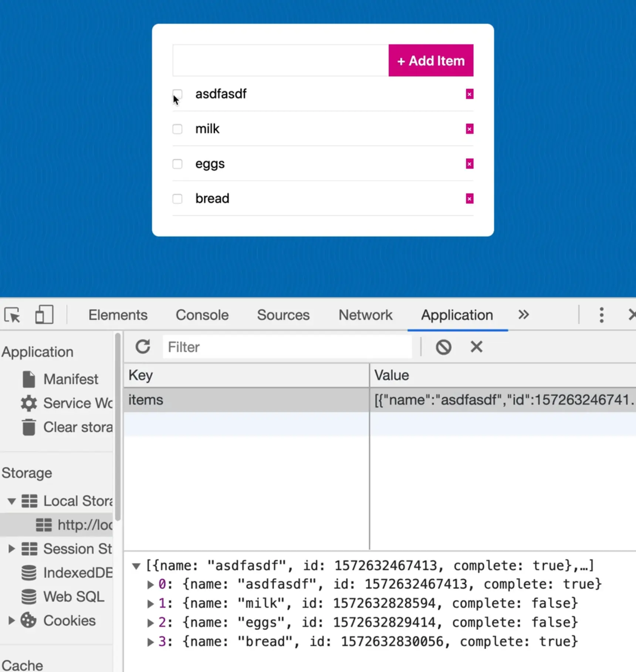Remove the milk item with its delete icon
This screenshot has height=672, width=636.
469,129
